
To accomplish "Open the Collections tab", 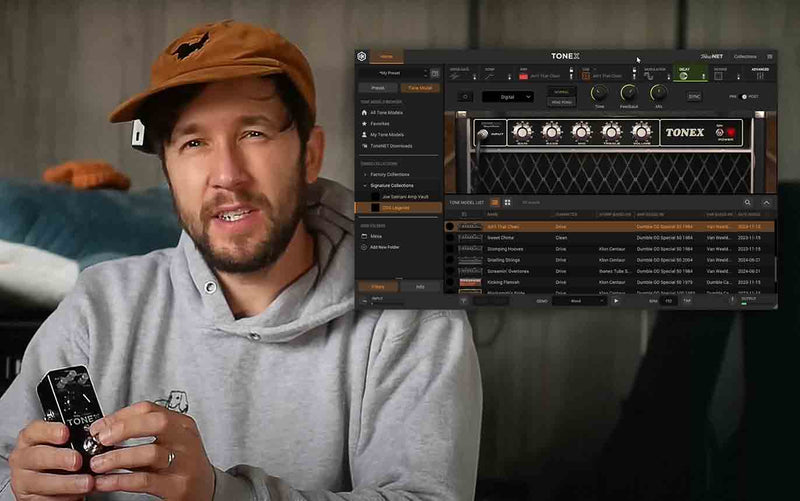I will pyautogui.click(x=745, y=57).
